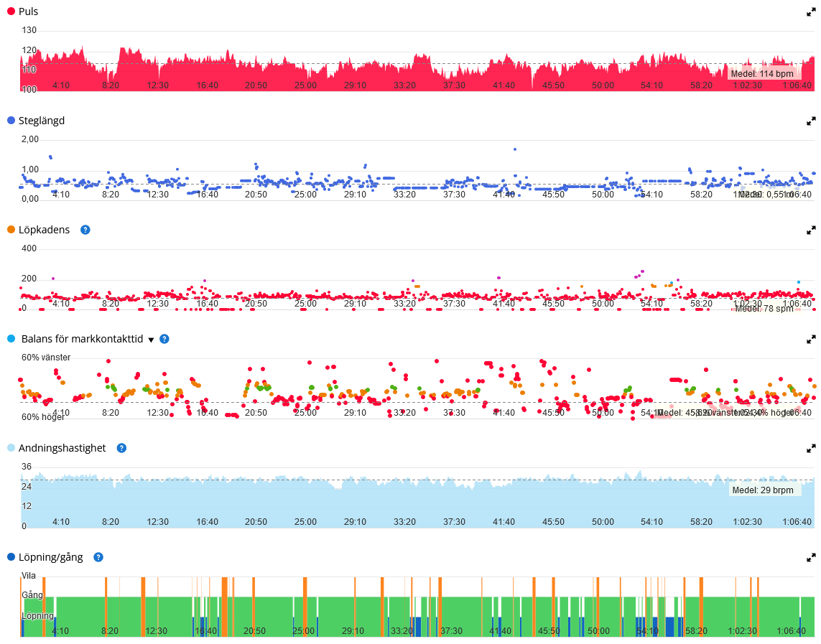The width and height of the screenshot is (821, 644).
Task: Select the cyan Balans för markkontakttid legend dot
Action: click(11, 338)
